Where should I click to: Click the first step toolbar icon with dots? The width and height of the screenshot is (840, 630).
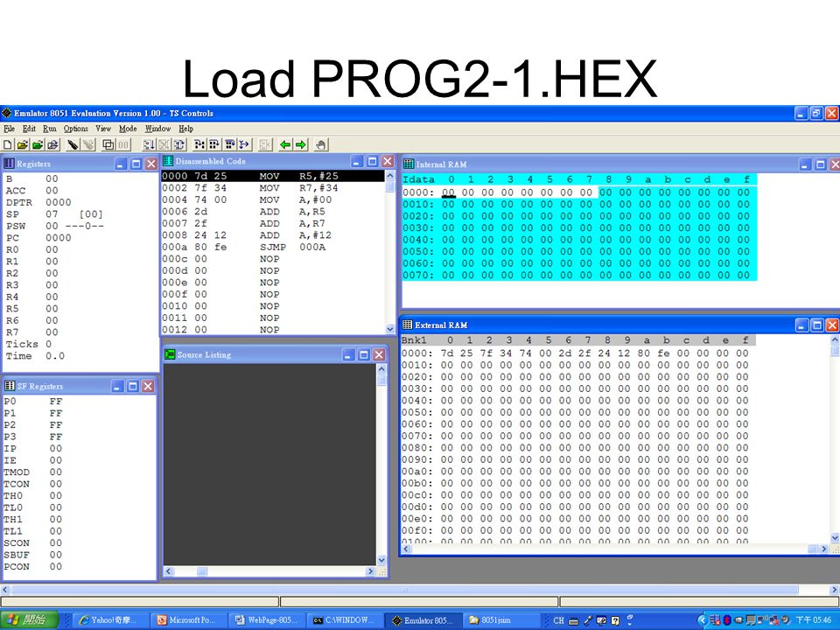click(199, 144)
